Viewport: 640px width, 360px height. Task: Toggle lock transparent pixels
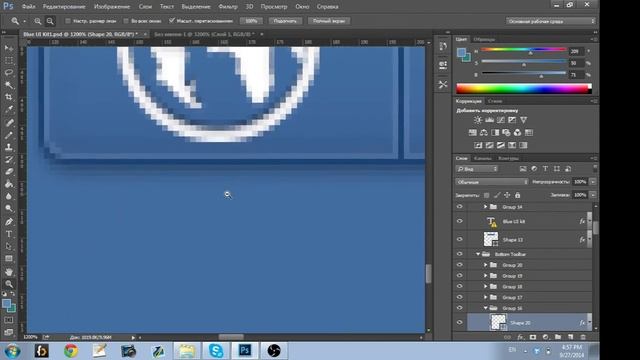[486, 195]
